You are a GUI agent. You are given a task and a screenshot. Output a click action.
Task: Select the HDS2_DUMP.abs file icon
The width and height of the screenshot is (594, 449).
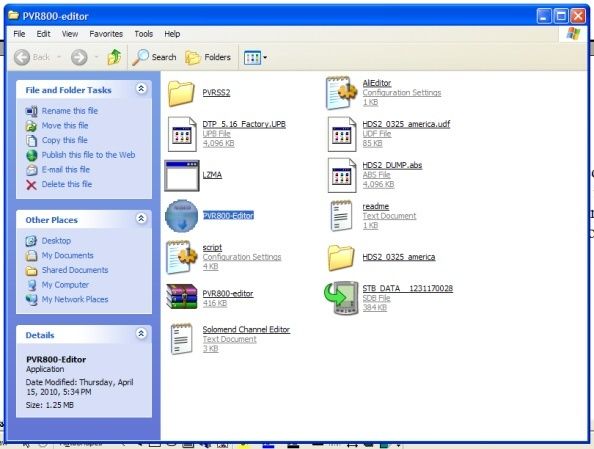pyautogui.click(x=342, y=175)
